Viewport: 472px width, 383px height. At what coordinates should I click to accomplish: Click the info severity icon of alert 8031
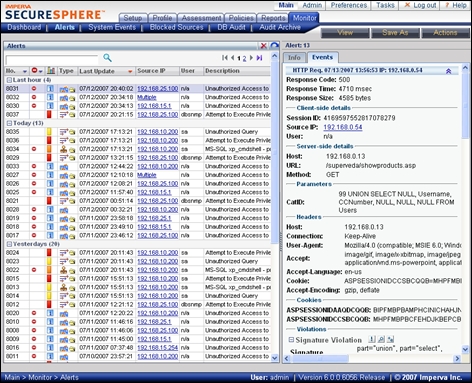pos(50,88)
